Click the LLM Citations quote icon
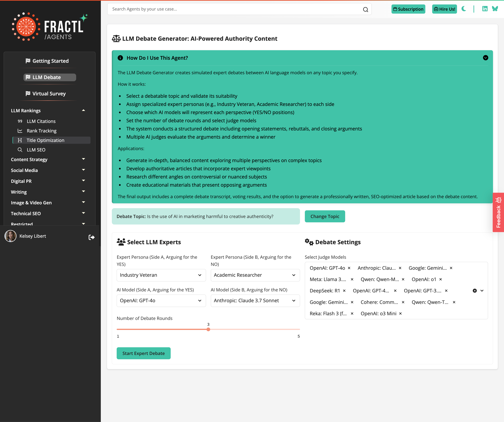 click(x=20, y=121)
